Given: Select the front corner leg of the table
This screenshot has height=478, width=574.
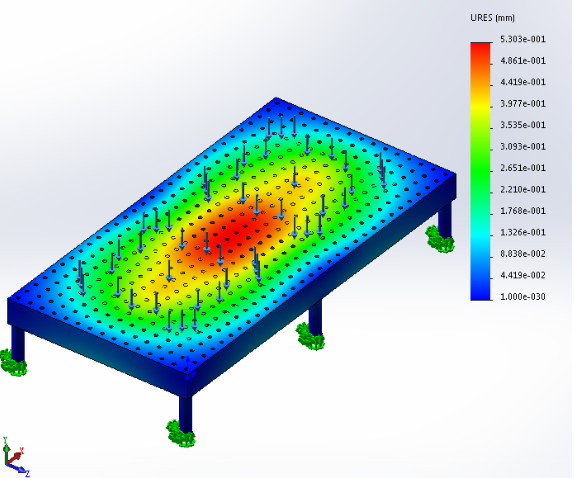Looking at the screenshot, I should click(186, 414).
